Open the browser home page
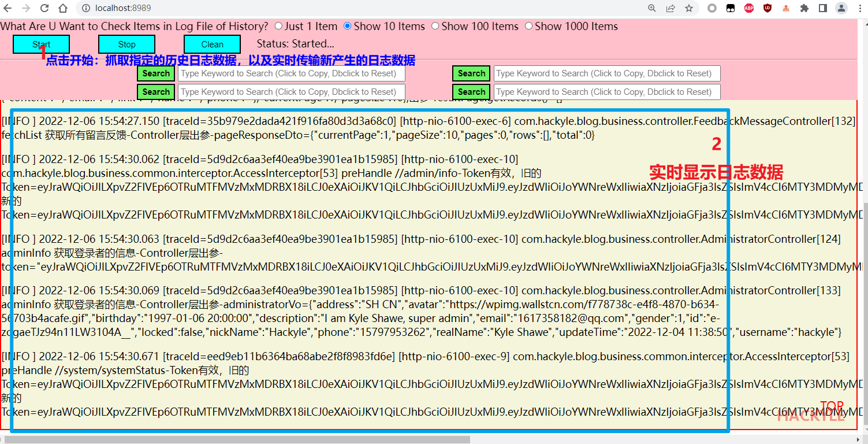The height and width of the screenshot is (444, 868). [x=63, y=8]
